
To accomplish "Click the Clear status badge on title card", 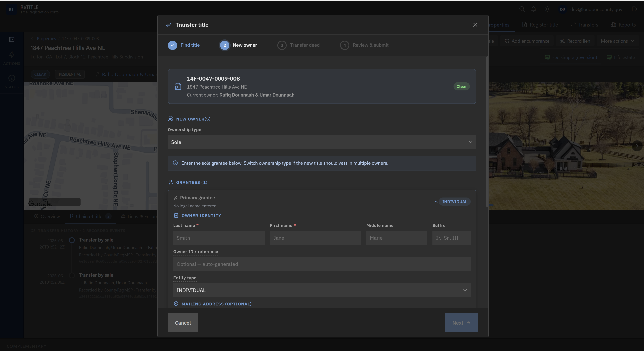I will (461, 87).
